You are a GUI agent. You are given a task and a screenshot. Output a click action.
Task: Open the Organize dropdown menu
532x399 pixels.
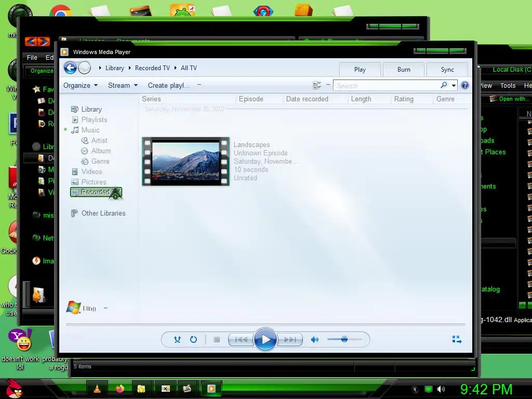pyautogui.click(x=81, y=86)
